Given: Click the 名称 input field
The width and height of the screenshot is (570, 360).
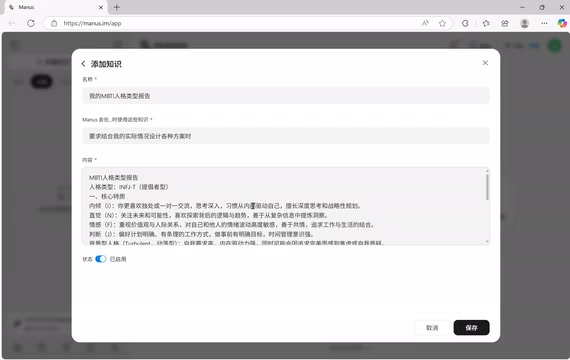Looking at the screenshot, I should coord(285,96).
